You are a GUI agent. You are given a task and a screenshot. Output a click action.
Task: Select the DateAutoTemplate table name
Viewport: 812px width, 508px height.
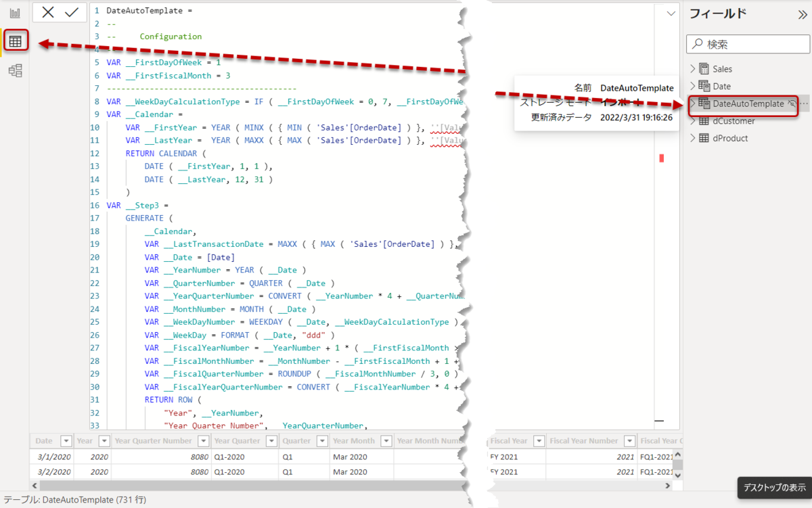point(748,104)
